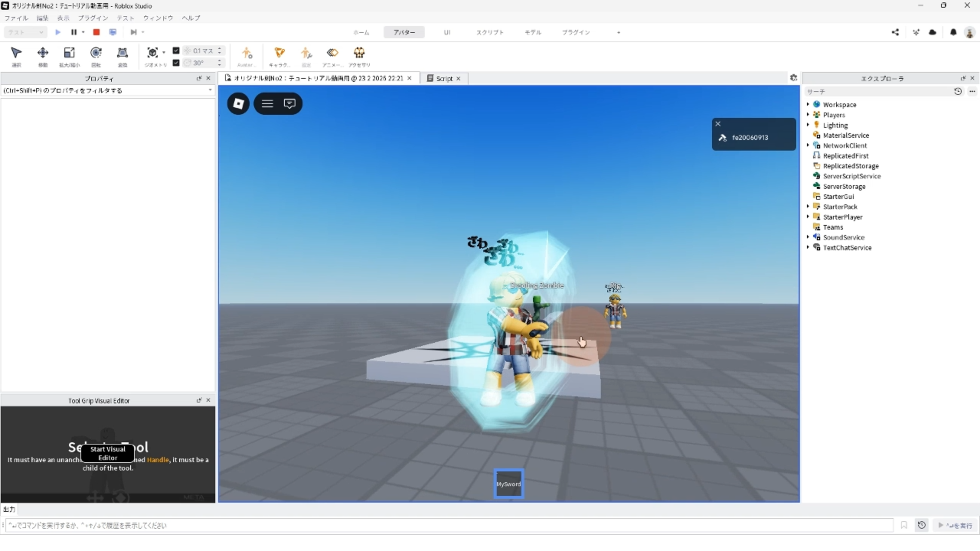Click the command bar input field
Image resolution: width=980 pixels, height=551 pixels.
[x=449, y=525]
